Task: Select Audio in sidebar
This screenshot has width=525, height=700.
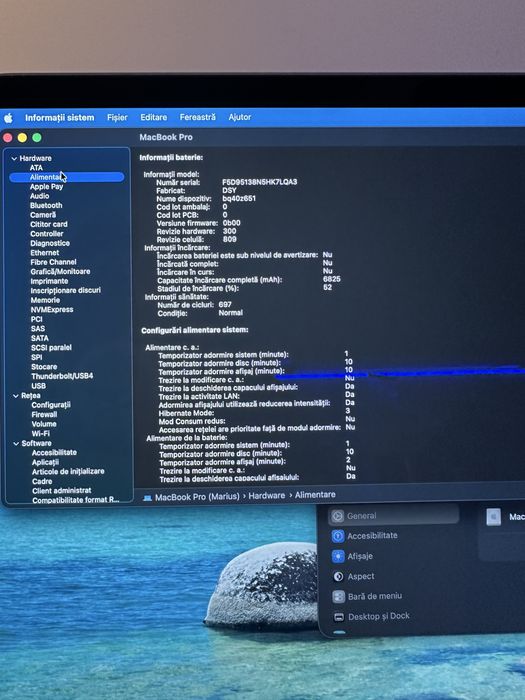Action: [x=39, y=196]
